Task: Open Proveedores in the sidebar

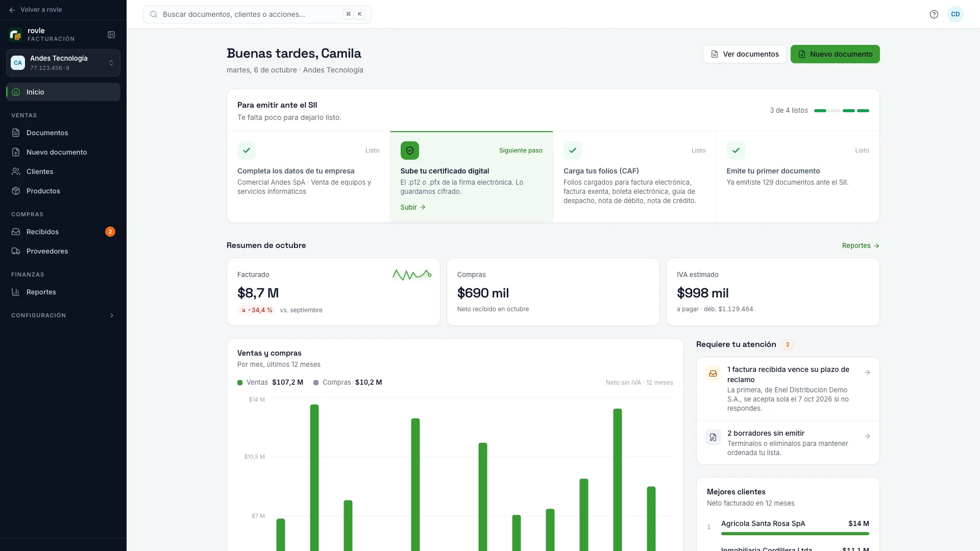Action: click(63, 251)
